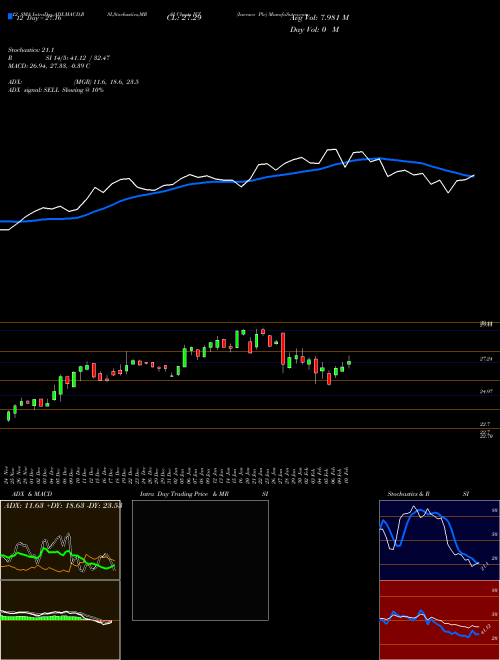
Task: Click the 27.24 price axis label
Action: [486, 359]
